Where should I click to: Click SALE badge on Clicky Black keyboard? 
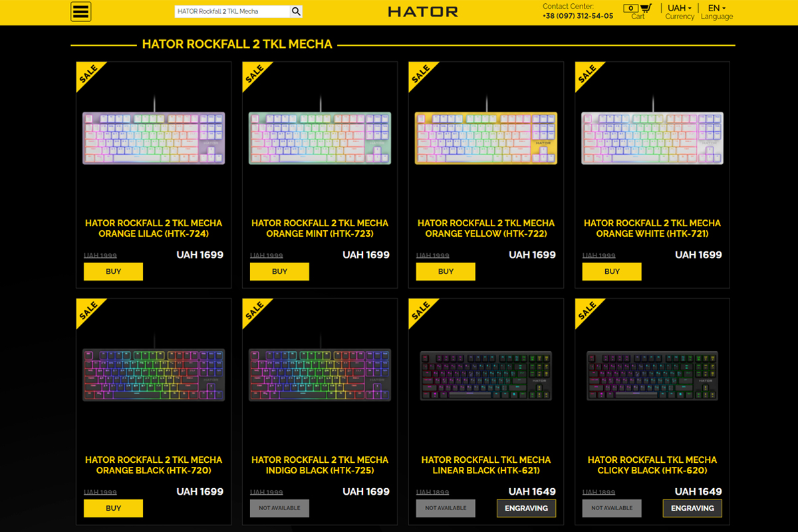pos(587,311)
